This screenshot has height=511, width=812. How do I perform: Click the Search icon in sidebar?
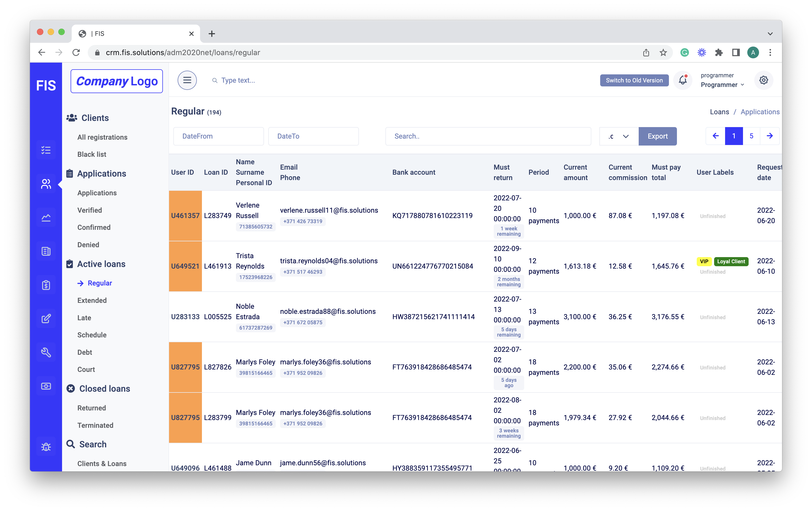(70, 444)
